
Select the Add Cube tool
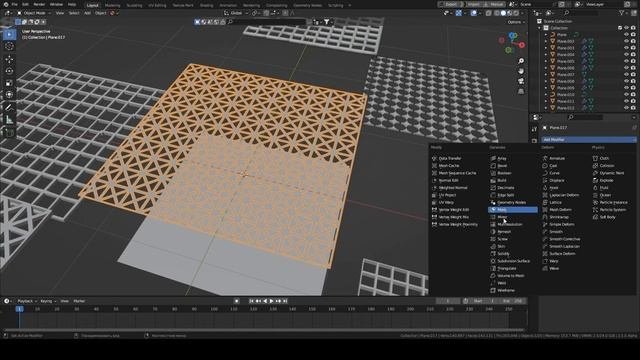pyautogui.click(x=9, y=132)
